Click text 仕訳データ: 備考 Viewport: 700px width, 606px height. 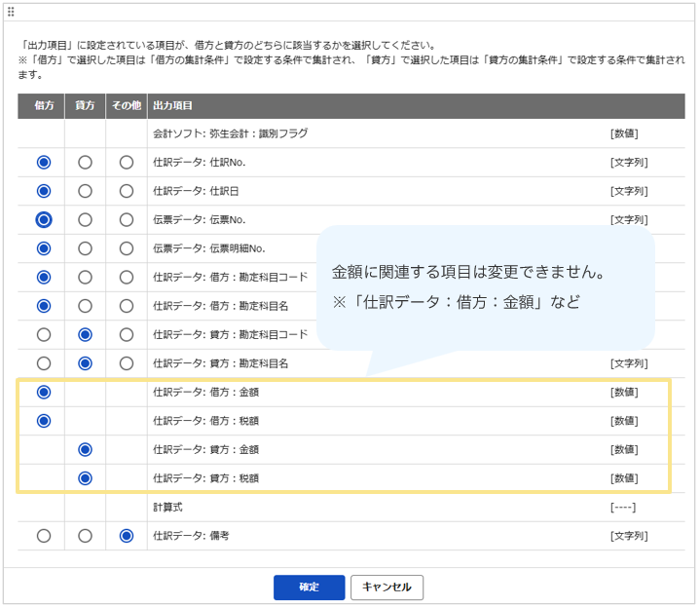click(191, 536)
